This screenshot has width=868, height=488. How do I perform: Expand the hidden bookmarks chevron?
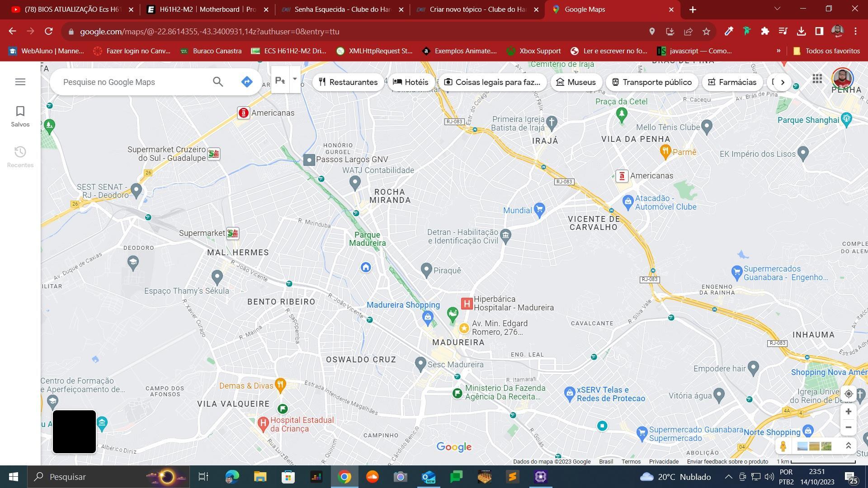(x=778, y=51)
